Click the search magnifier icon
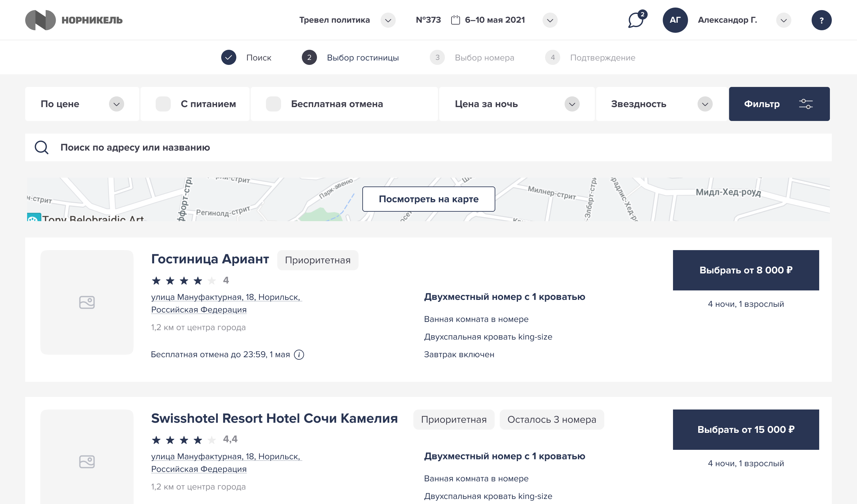 pyautogui.click(x=42, y=147)
